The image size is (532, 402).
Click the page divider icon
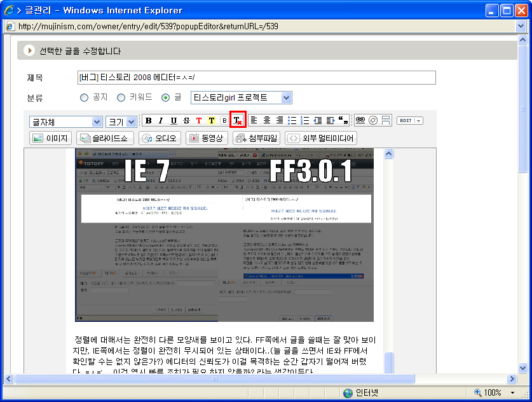386,120
